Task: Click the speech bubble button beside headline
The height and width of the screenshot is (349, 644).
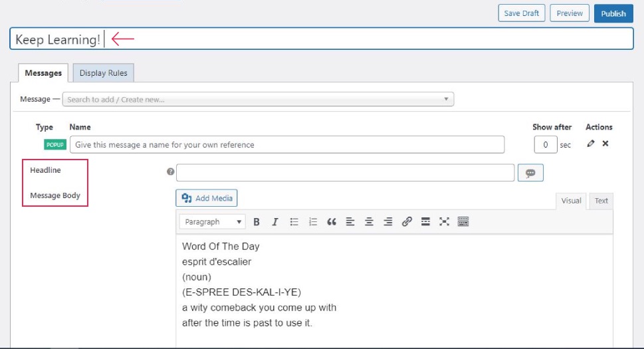Action: tap(530, 173)
